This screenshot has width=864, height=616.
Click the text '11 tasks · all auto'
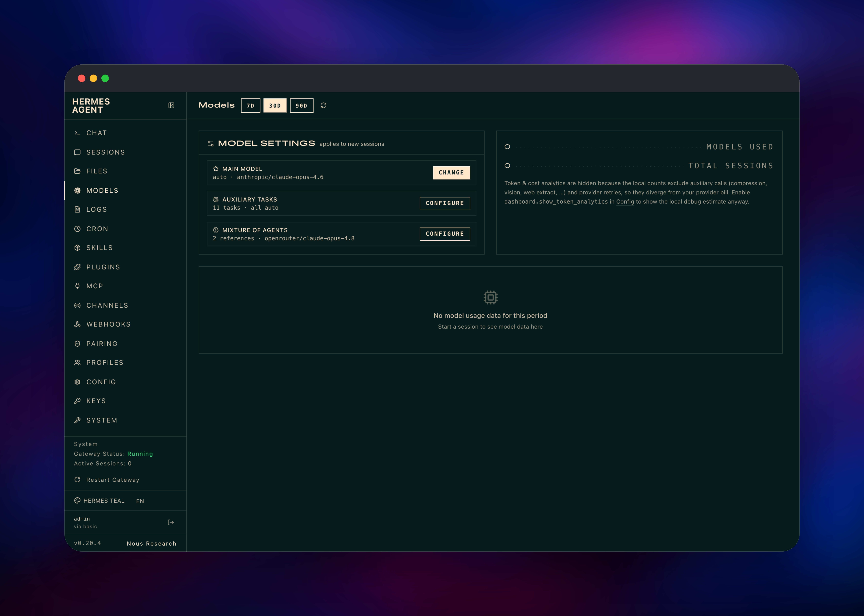[x=245, y=208]
